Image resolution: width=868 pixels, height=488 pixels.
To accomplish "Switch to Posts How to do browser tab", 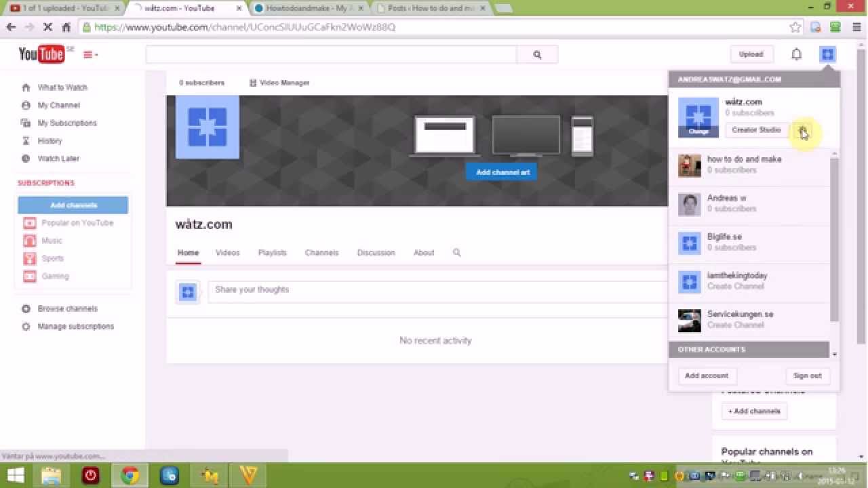I will tap(430, 8).
